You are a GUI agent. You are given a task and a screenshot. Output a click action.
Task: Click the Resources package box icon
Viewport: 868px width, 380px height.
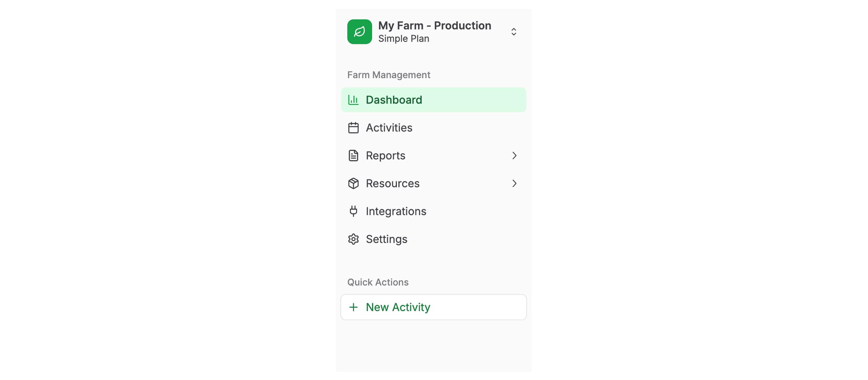coord(353,183)
